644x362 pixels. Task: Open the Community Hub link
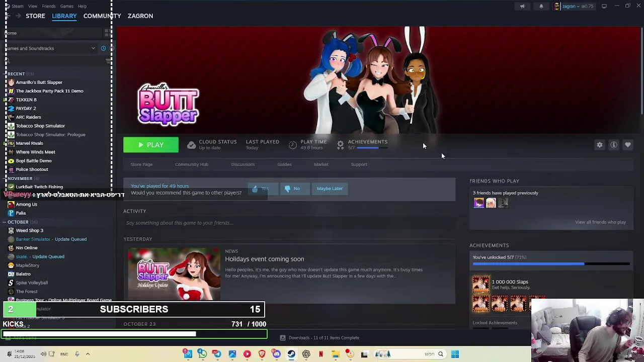click(x=192, y=164)
